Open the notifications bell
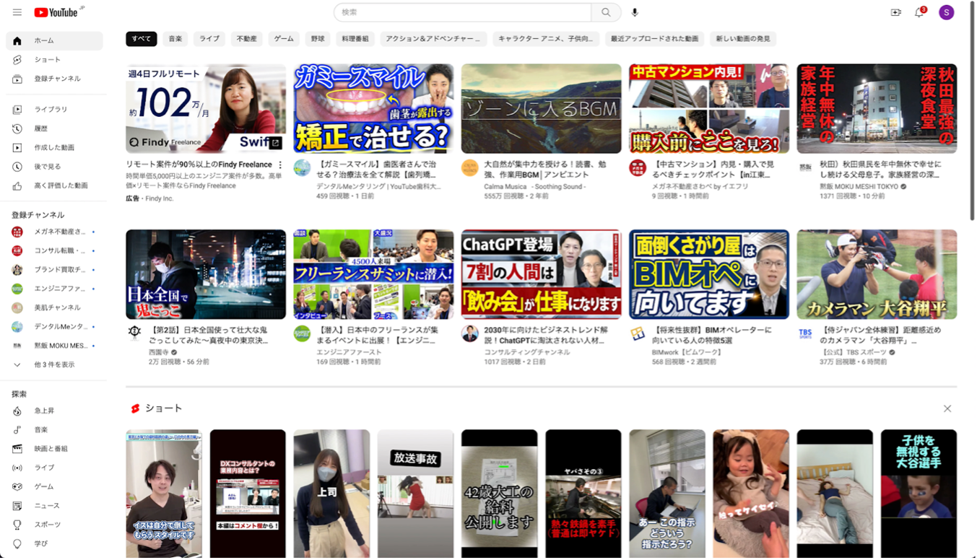977x560 pixels. pos(919,12)
